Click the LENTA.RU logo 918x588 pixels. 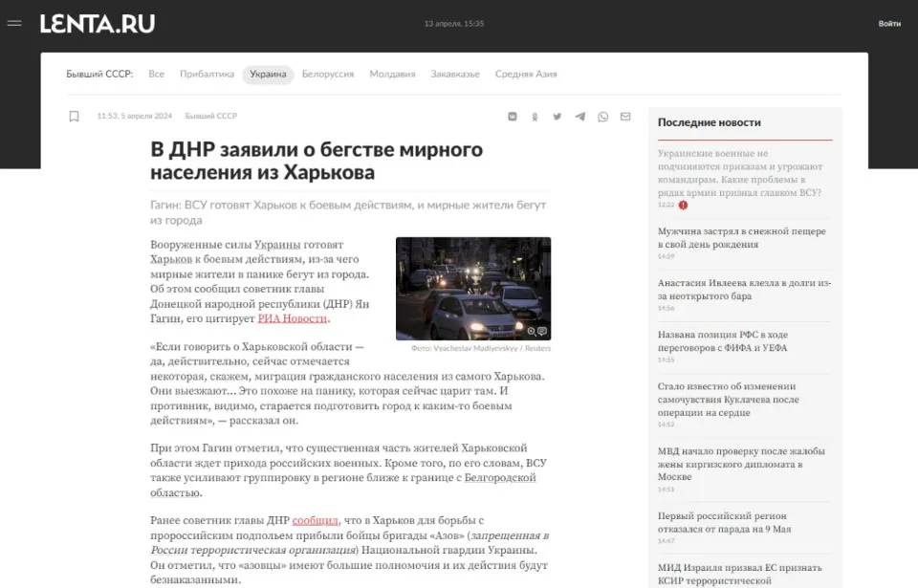97,24
